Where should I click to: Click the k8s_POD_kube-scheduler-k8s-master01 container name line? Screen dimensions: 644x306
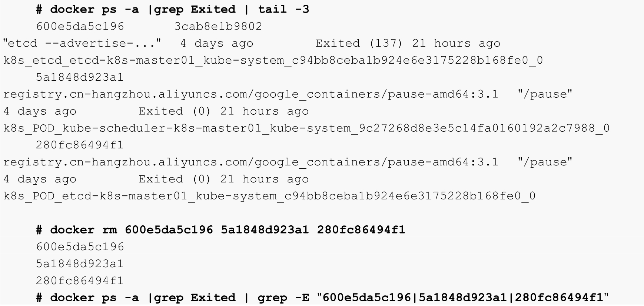[x=306, y=128]
